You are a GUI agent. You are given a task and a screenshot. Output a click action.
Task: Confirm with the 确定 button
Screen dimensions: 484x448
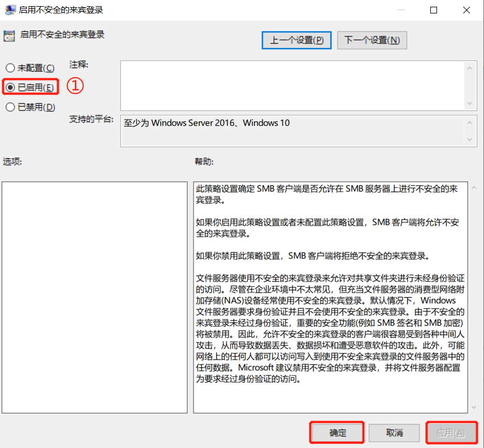pos(337,433)
